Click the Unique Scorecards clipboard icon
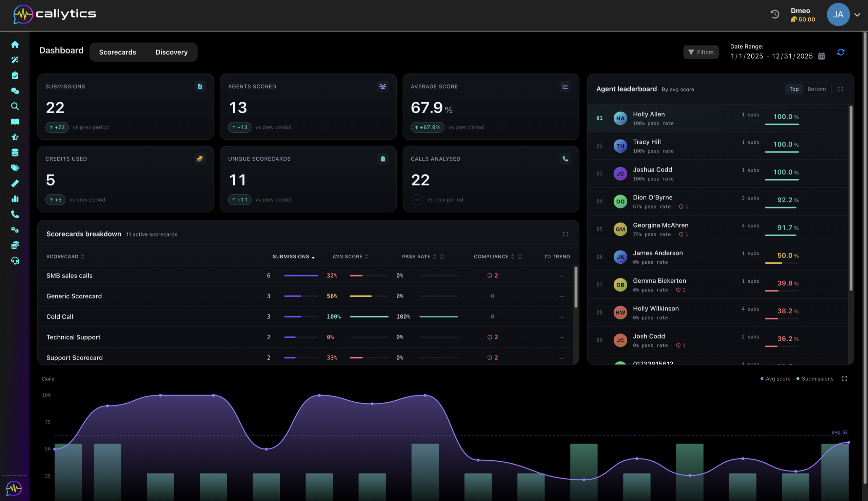This screenshot has height=501, width=868. tap(383, 159)
